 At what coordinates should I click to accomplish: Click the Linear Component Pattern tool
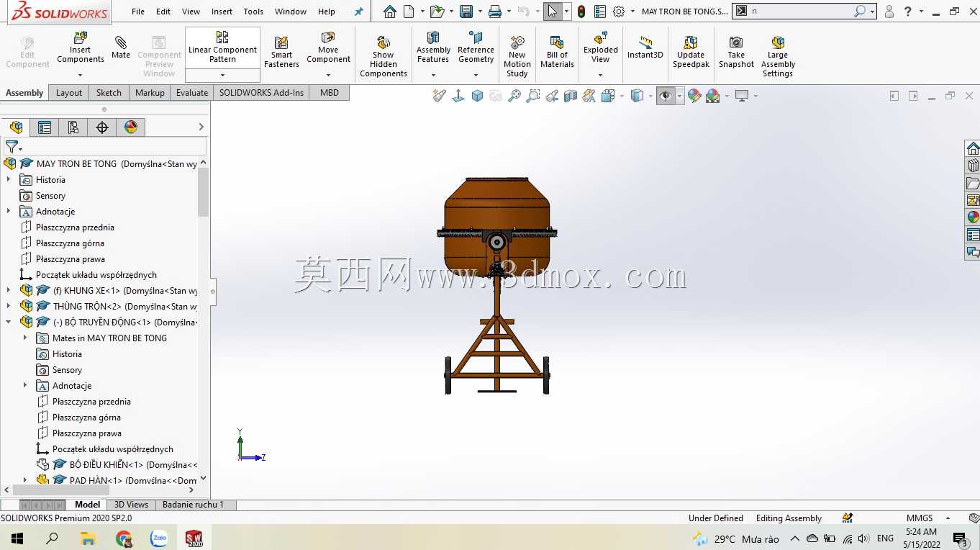click(x=222, y=48)
